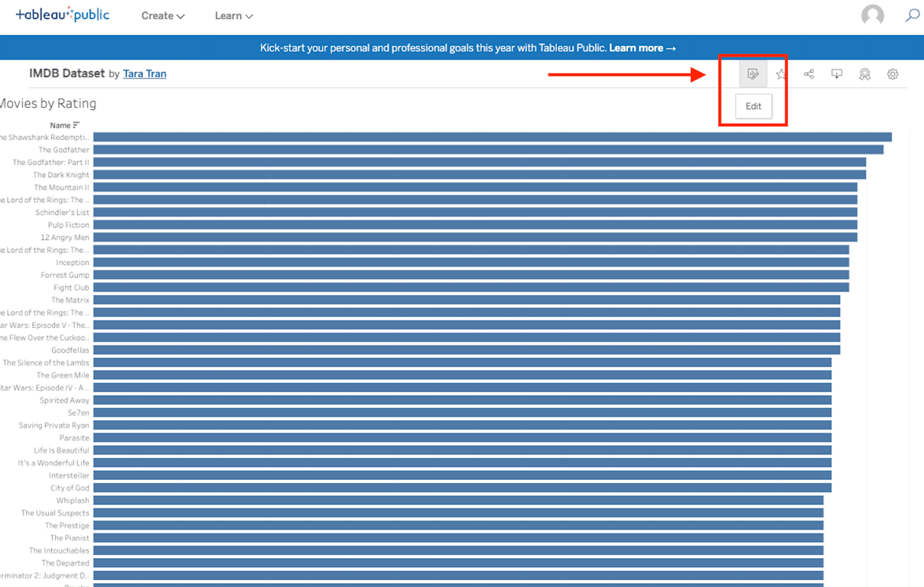Click the Edit pencil icon in toolbar

coord(753,74)
